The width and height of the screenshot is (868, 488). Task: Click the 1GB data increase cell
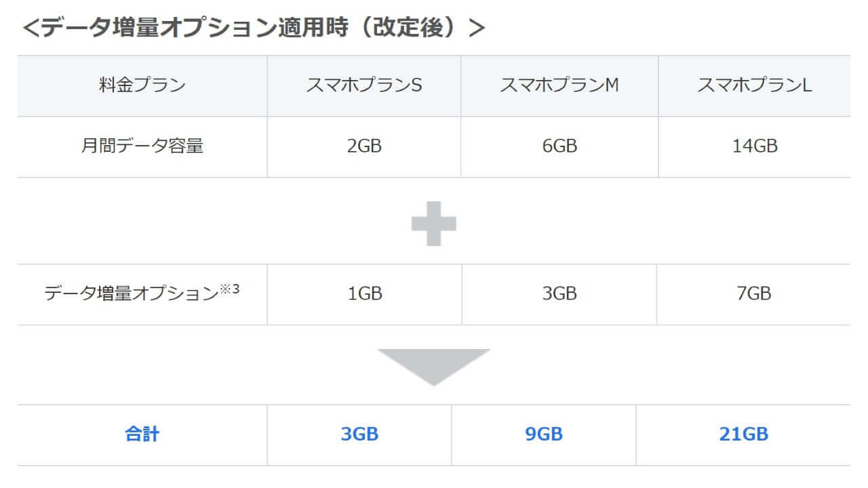(x=364, y=294)
